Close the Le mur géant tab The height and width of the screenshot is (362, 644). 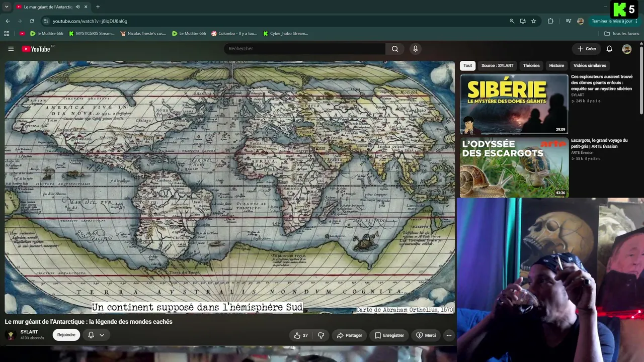tap(86, 7)
